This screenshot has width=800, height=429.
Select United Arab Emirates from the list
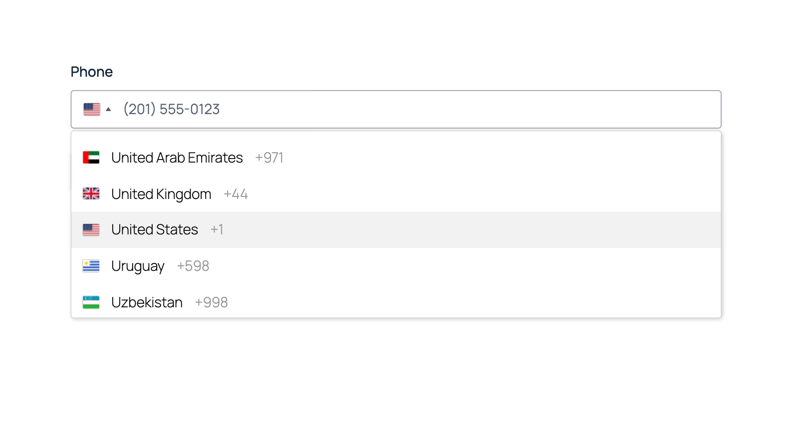pyautogui.click(x=396, y=158)
